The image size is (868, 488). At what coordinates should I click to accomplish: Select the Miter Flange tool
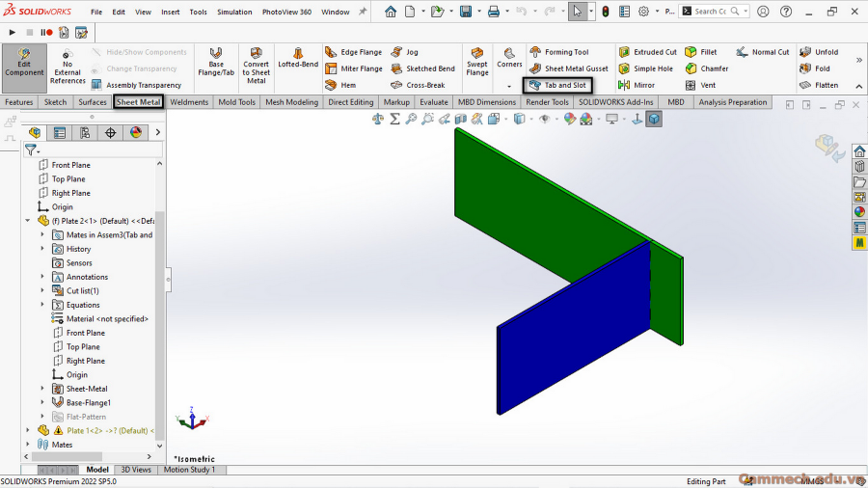(354, 68)
